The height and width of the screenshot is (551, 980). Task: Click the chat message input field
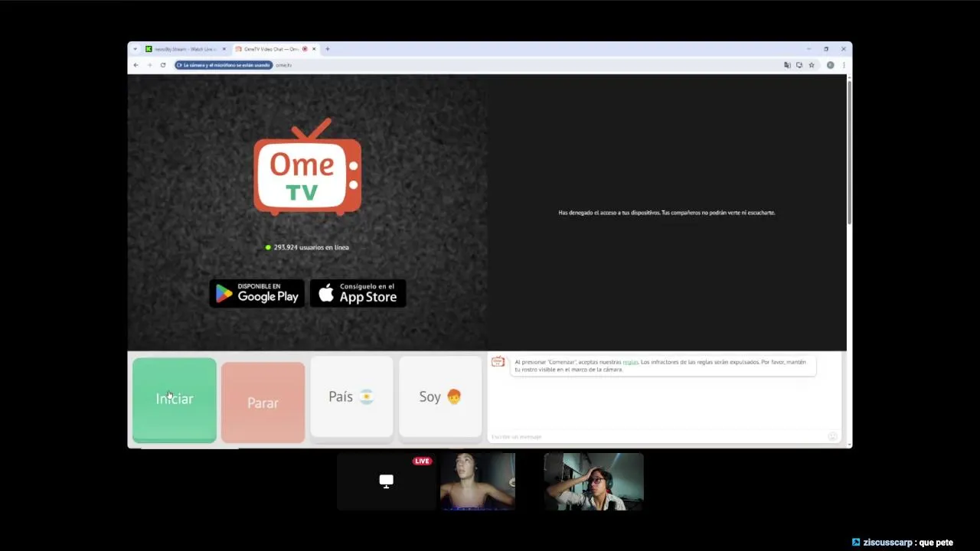pyautogui.click(x=657, y=436)
